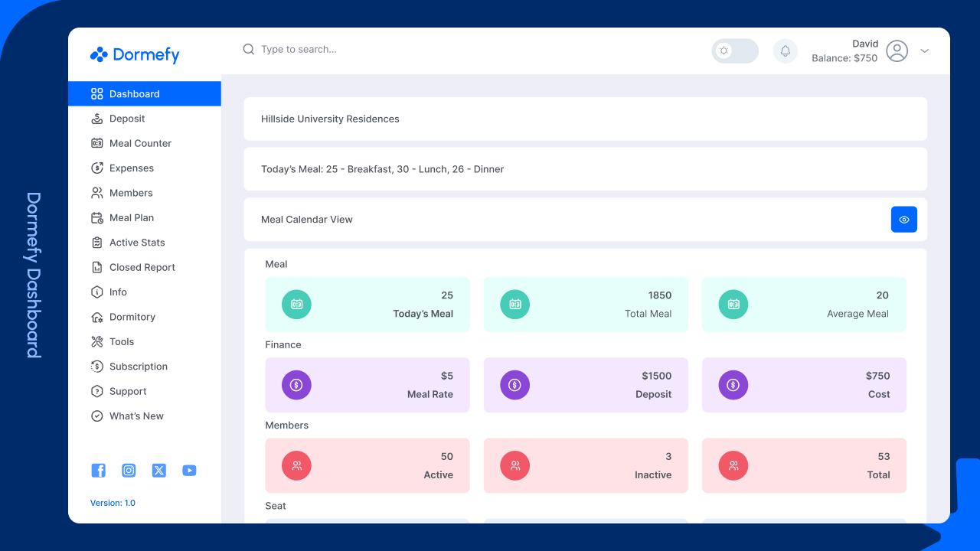Click the user profile avatar icon
980x551 pixels.
pos(897,51)
